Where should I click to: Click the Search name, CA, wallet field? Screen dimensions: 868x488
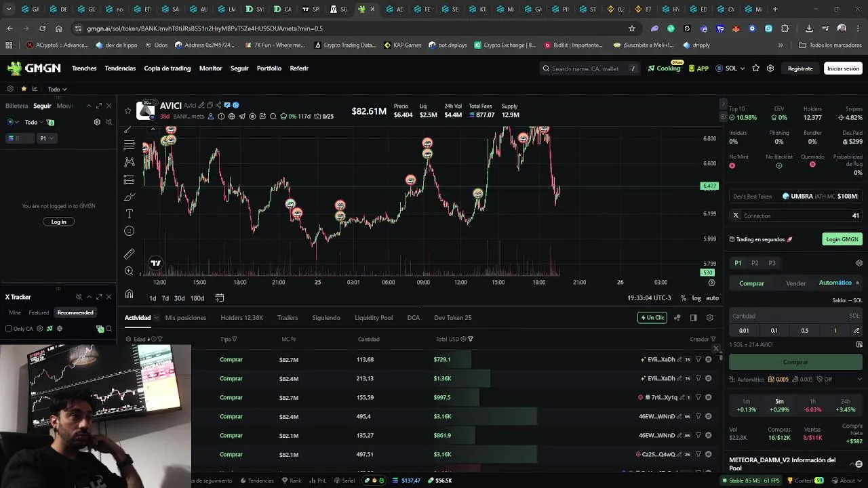click(590, 68)
